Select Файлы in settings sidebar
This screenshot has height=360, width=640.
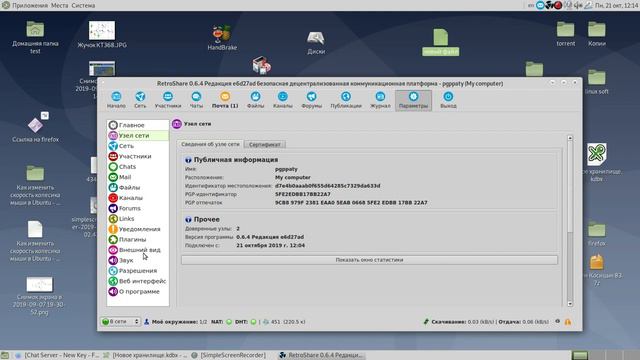pyautogui.click(x=138, y=187)
